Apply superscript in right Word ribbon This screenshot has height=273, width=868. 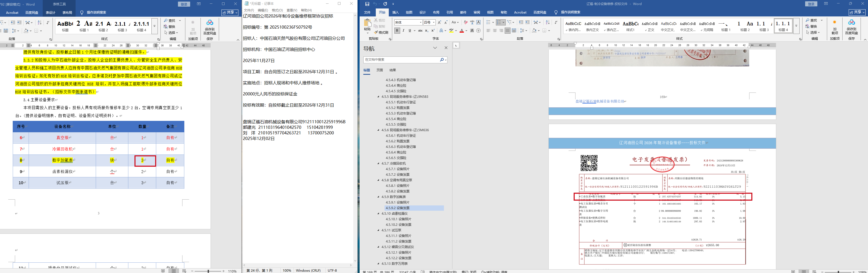[x=433, y=31]
